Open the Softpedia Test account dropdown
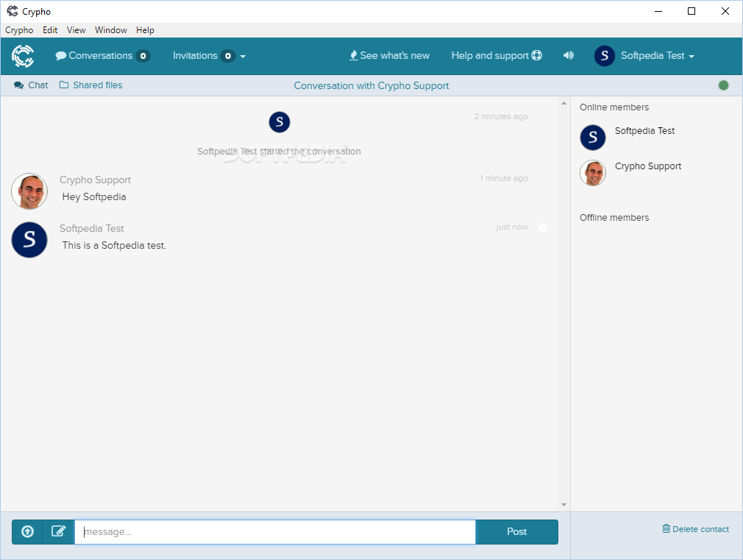The image size is (743, 560). coord(658,56)
